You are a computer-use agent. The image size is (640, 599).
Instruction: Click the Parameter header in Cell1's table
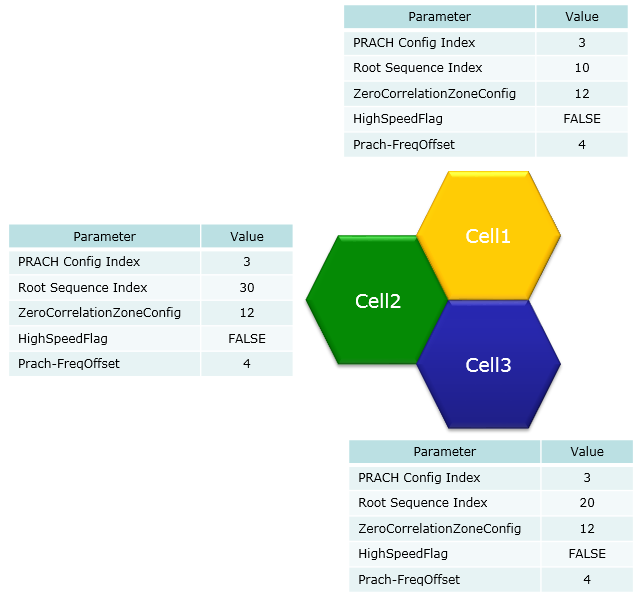click(440, 17)
